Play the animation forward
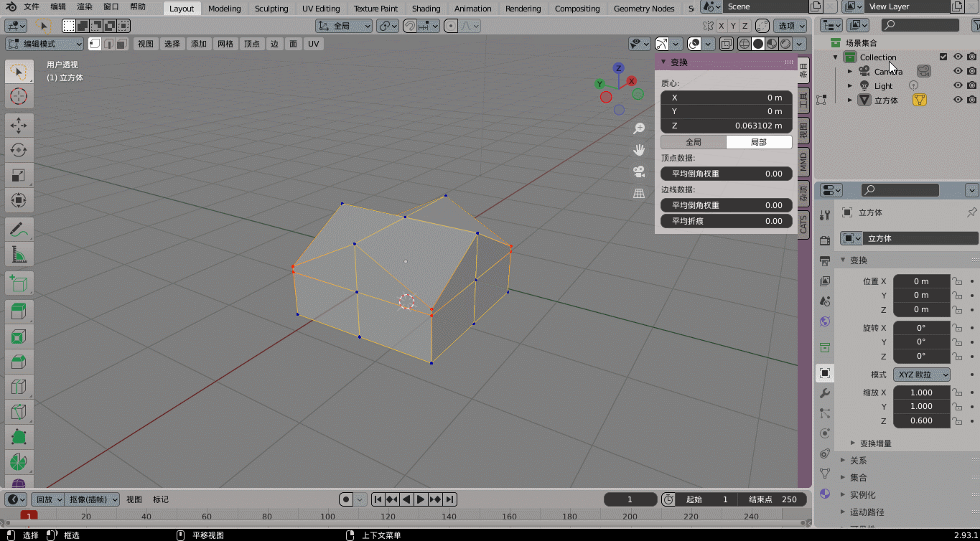The height and width of the screenshot is (541, 980). pyautogui.click(x=421, y=499)
